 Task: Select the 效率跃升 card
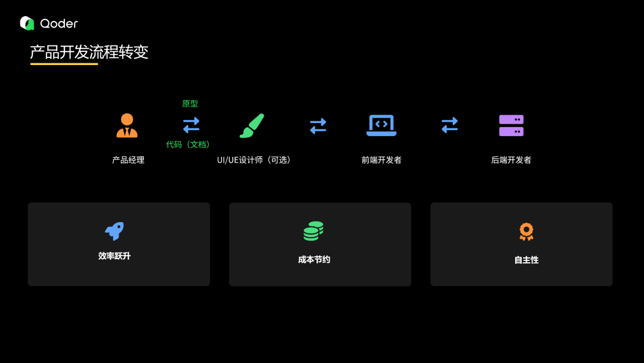(x=118, y=244)
